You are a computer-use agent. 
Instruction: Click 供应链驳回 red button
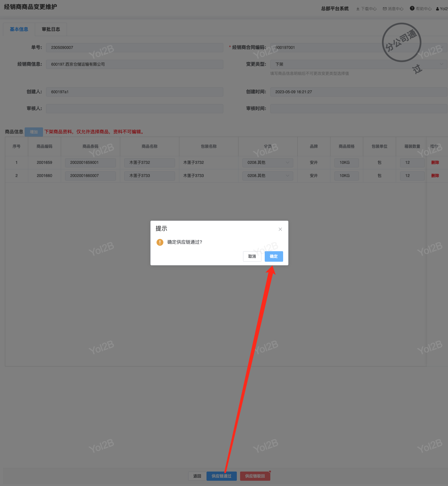(x=255, y=476)
